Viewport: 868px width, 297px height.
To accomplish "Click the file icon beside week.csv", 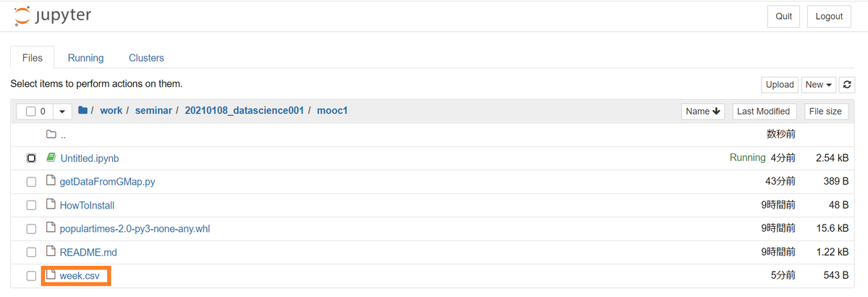I will (51, 275).
